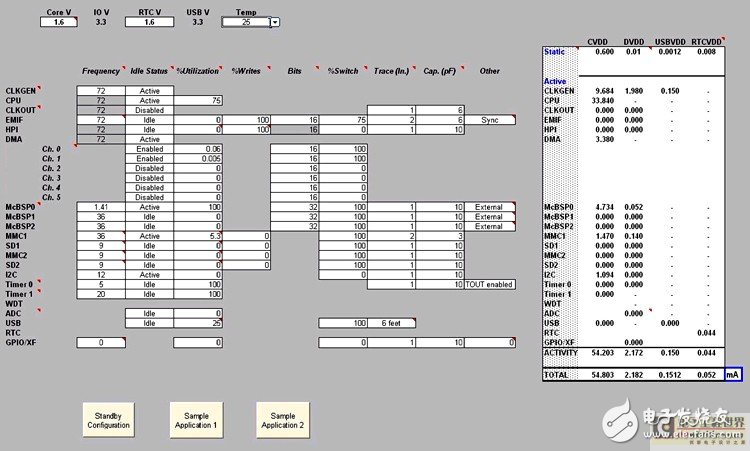Open the Temp dropdown arrow

(275, 21)
